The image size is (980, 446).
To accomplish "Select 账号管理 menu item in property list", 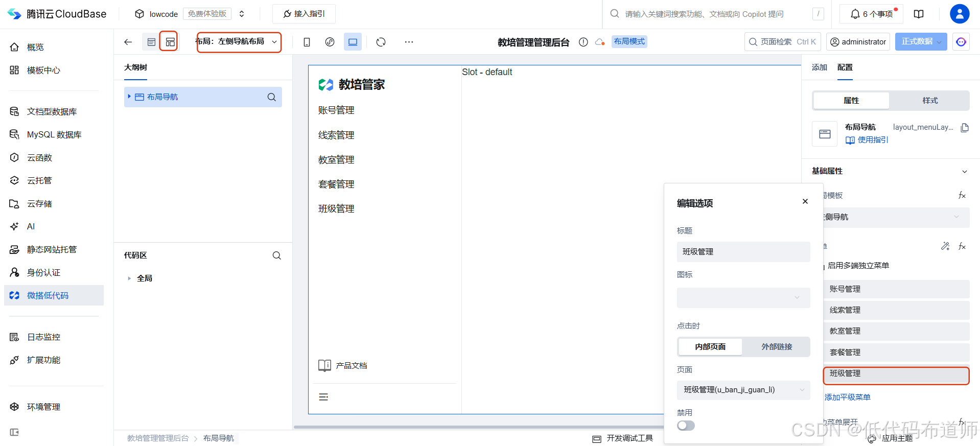I will [896, 289].
